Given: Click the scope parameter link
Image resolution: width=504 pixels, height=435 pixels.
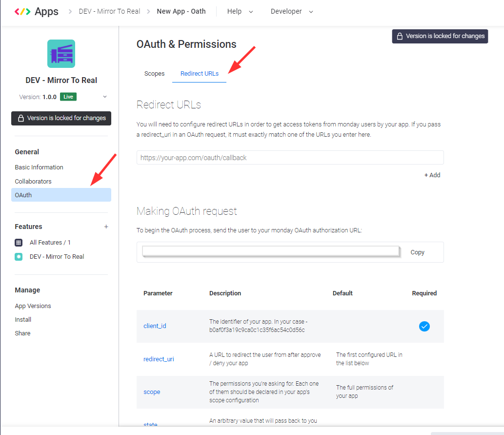Looking at the screenshot, I should pos(152,392).
